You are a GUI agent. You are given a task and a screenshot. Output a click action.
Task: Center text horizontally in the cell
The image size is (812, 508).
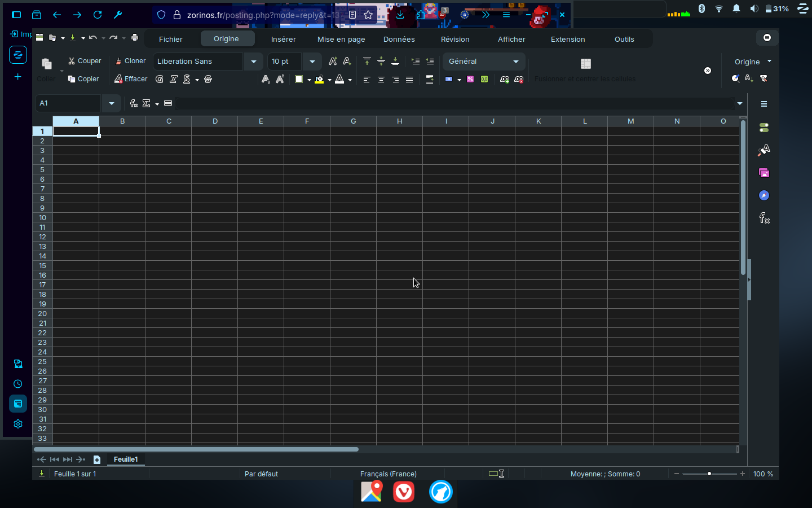(381, 80)
